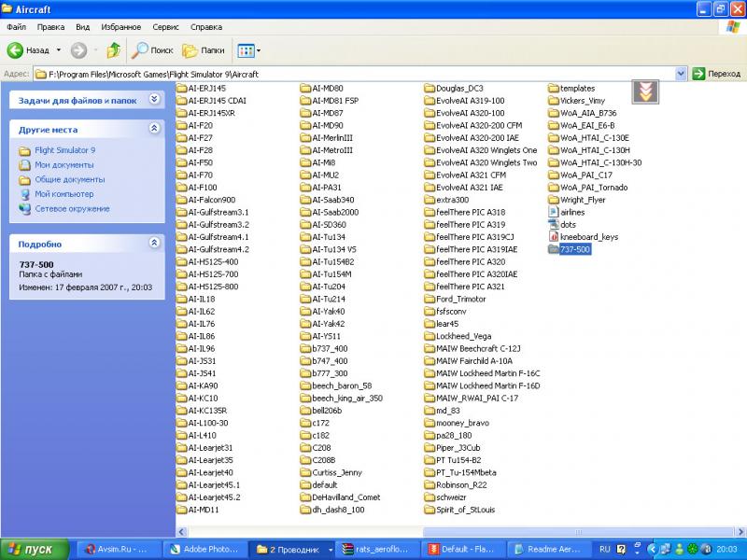Select the templates folder icon
747x560 pixels.
point(553,88)
